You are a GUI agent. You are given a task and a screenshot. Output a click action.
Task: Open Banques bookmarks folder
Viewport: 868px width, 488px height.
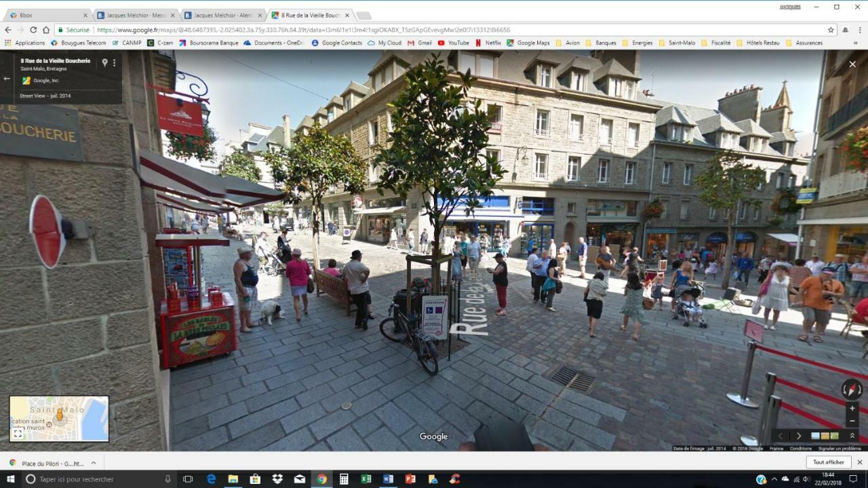click(601, 43)
